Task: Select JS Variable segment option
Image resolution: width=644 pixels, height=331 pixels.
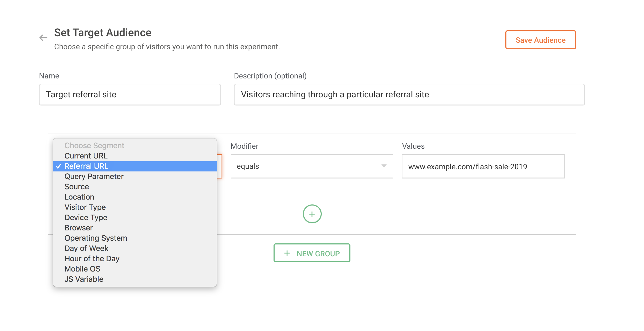Action: pos(84,279)
